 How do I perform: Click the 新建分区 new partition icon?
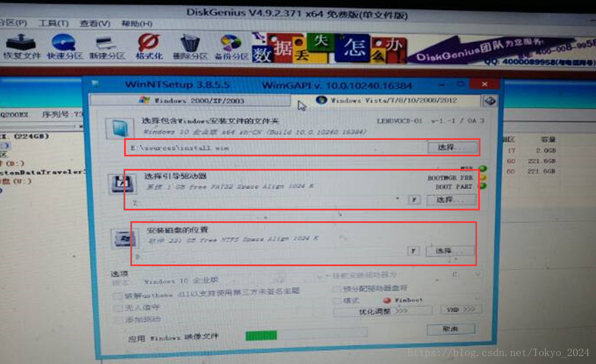pyautogui.click(x=107, y=48)
